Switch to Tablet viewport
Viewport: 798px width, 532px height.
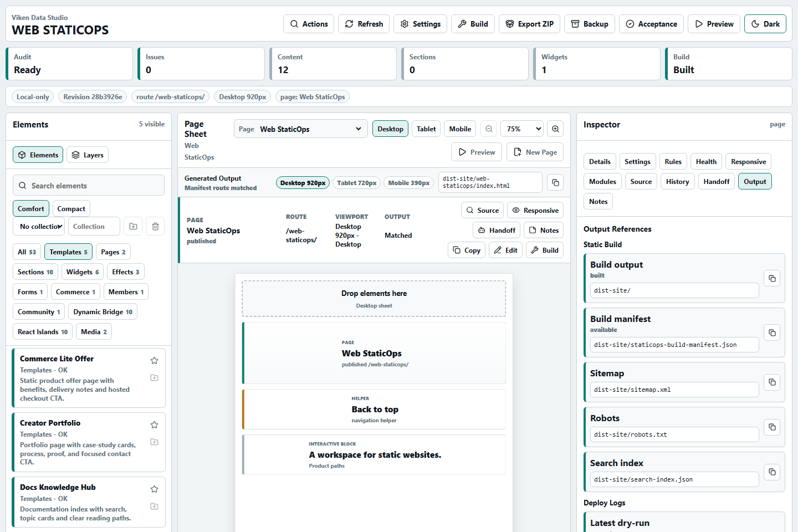click(426, 129)
